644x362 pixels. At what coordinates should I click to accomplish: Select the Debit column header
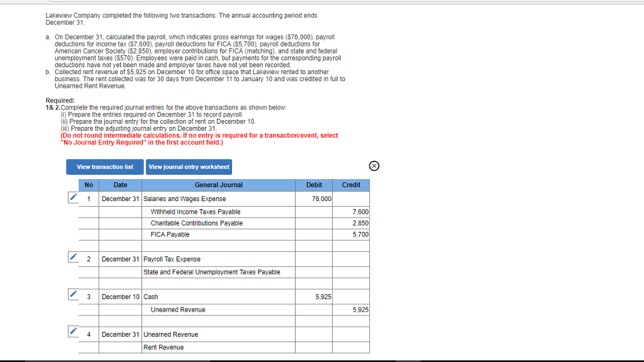pos(314,185)
